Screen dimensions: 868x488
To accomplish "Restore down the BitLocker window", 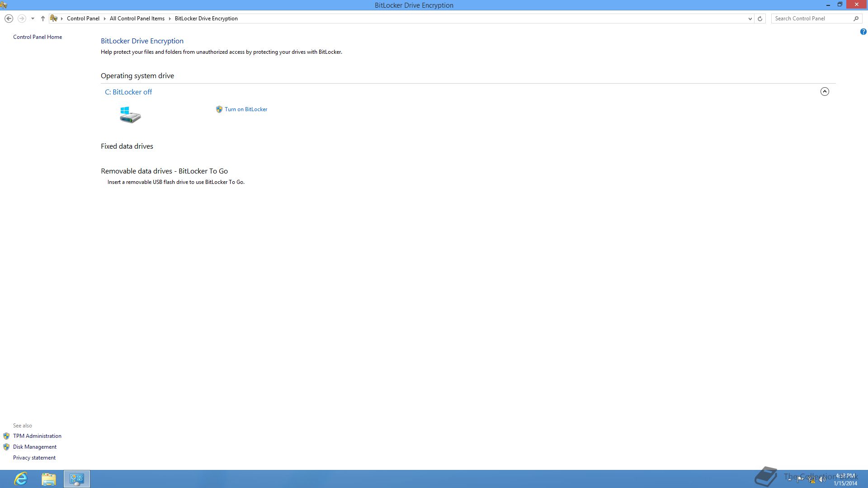I will point(840,5).
